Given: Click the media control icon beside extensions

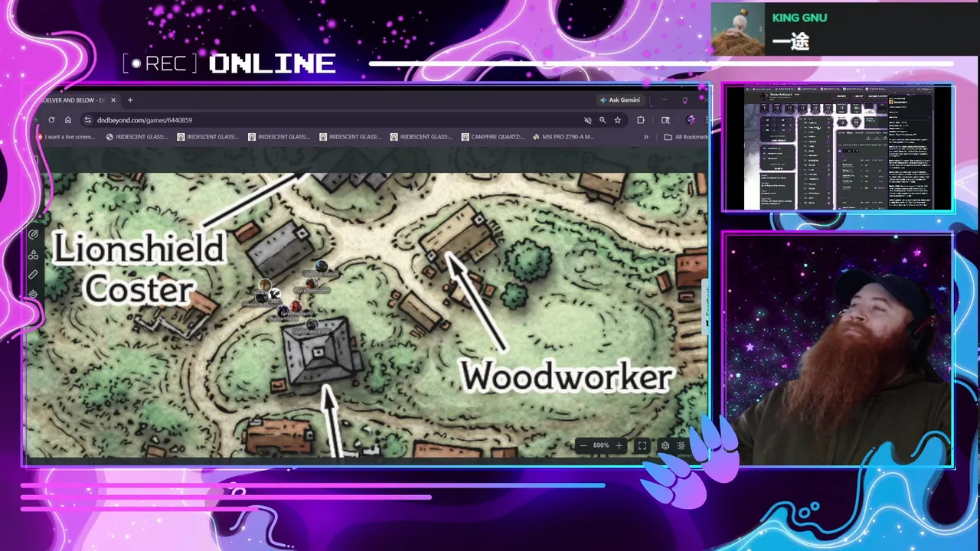Looking at the screenshot, I should coord(665,120).
